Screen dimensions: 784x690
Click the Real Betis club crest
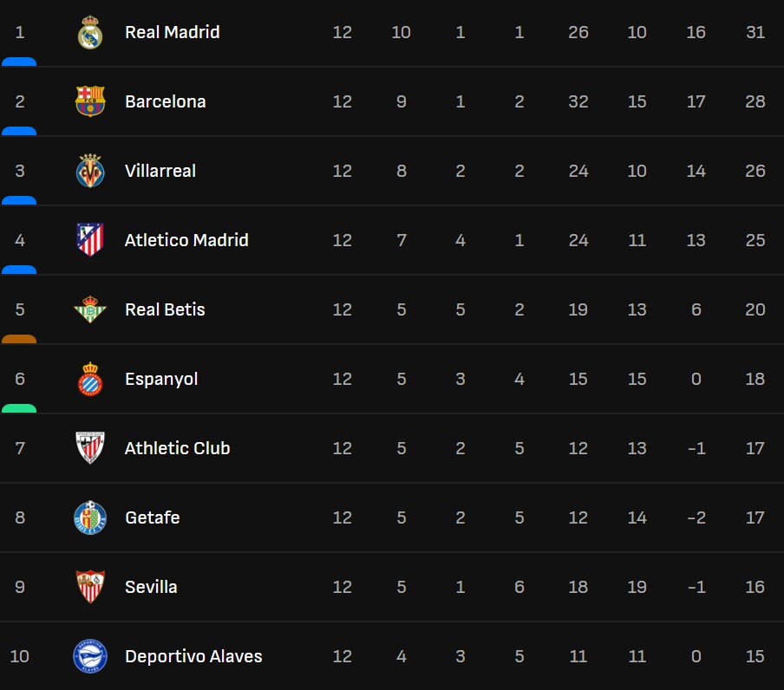click(90, 309)
